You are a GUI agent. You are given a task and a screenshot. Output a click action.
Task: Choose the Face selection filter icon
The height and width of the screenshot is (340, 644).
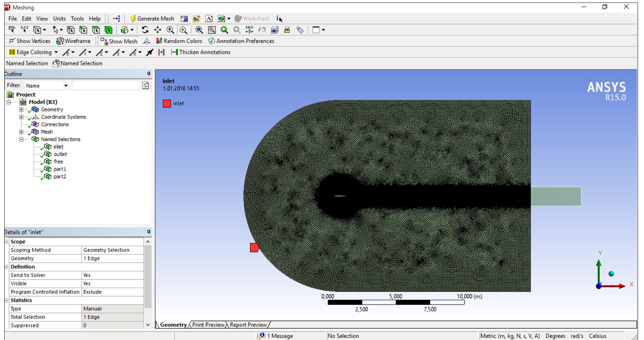pyautogui.click(x=95, y=30)
